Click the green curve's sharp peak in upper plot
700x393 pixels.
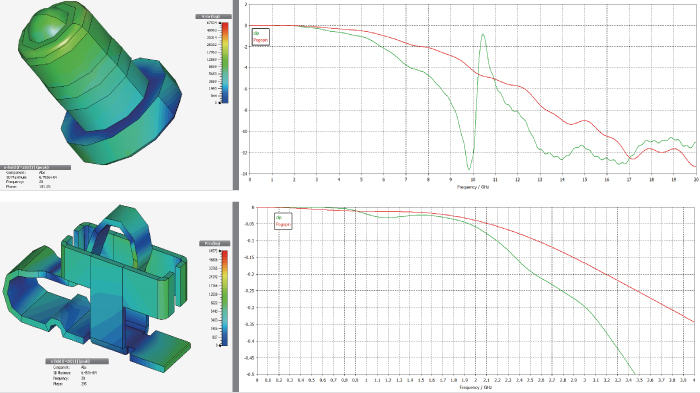pos(483,35)
